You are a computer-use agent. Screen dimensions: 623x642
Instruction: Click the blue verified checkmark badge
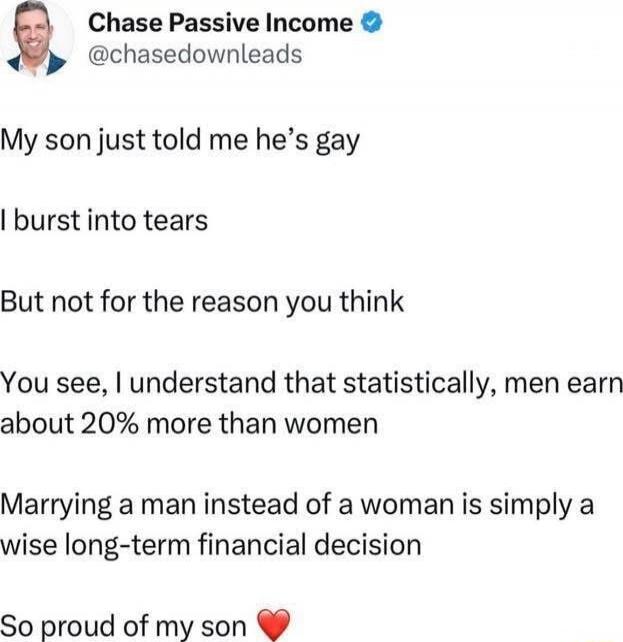pyautogui.click(x=370, y=24)
